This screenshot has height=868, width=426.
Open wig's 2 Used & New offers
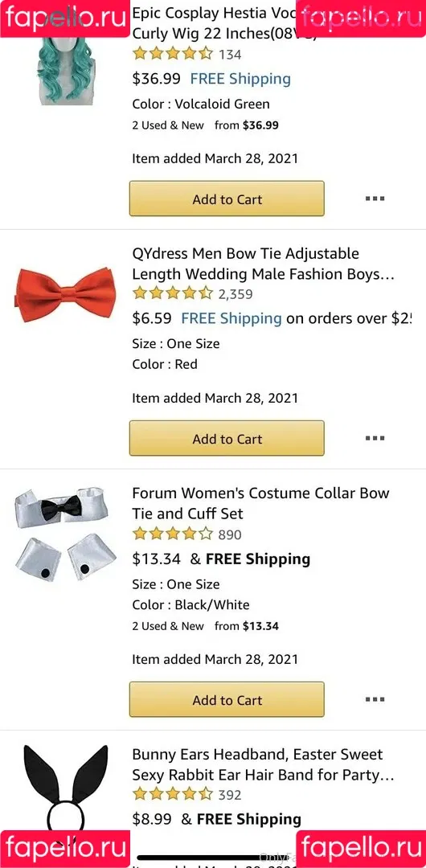click(x=205, y=125)
